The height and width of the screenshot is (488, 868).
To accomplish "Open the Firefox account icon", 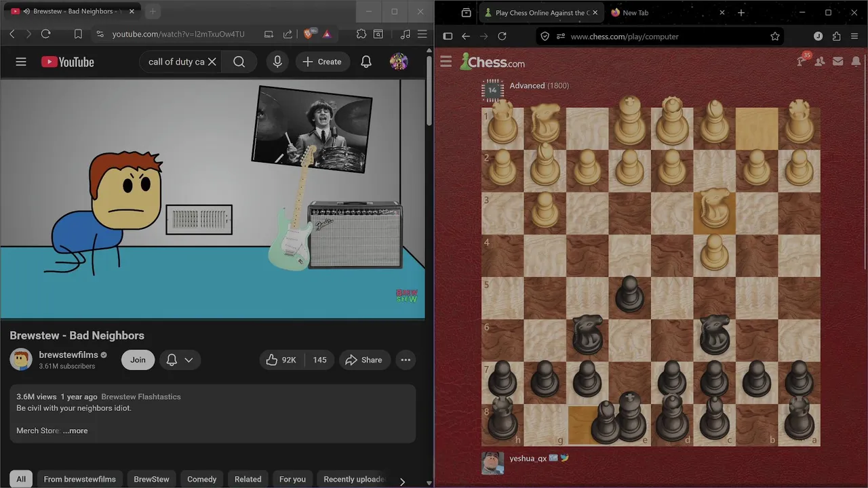I will point(818,37).
